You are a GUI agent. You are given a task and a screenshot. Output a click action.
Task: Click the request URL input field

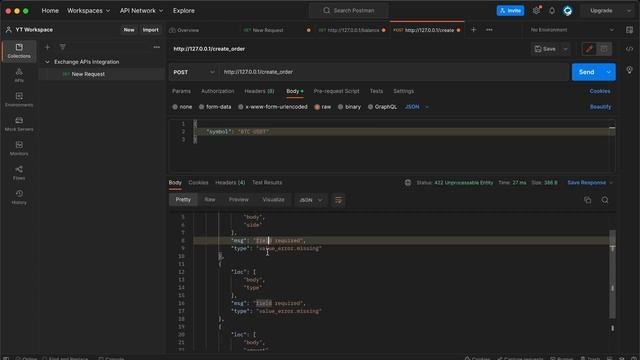click(x=393, y=72)
